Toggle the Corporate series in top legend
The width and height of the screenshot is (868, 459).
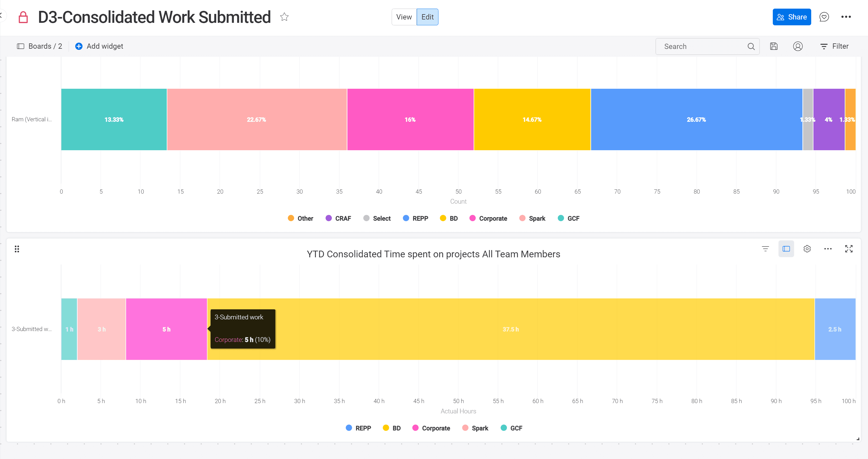[488, 218]
